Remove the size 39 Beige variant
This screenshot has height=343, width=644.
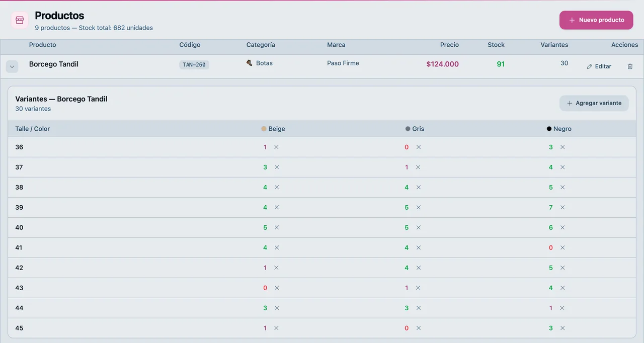tap(276, 208)
